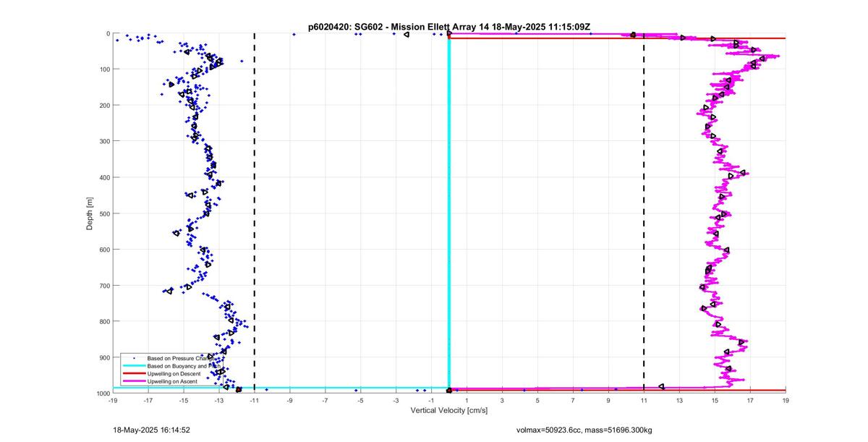Click the x-axis tick label '-17'
This screenshot has height=442, width=868.
148,399
